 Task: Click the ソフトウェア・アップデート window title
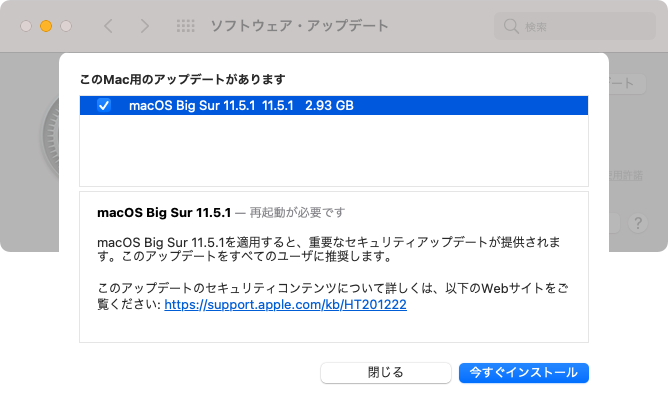pos(300,26)
